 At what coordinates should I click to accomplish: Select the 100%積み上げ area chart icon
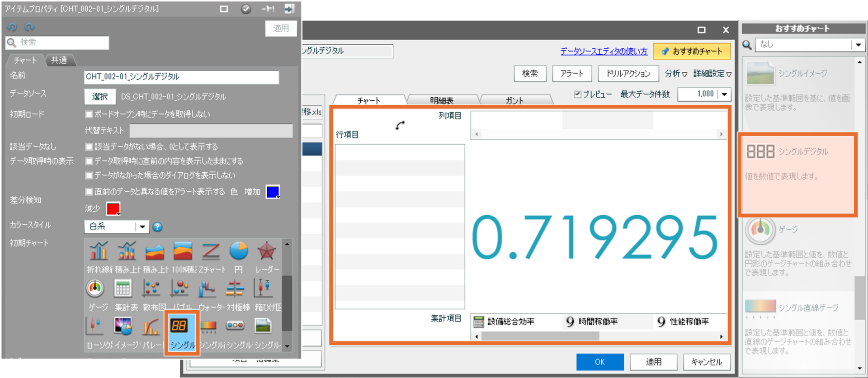(183, 251)
